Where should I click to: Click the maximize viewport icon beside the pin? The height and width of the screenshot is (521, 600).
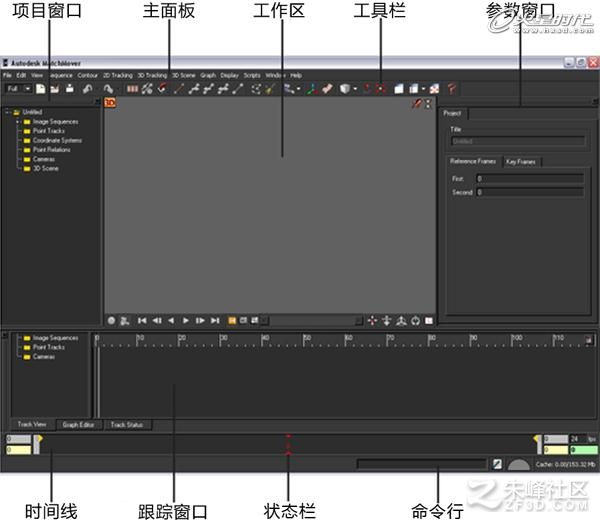point(428,103)
